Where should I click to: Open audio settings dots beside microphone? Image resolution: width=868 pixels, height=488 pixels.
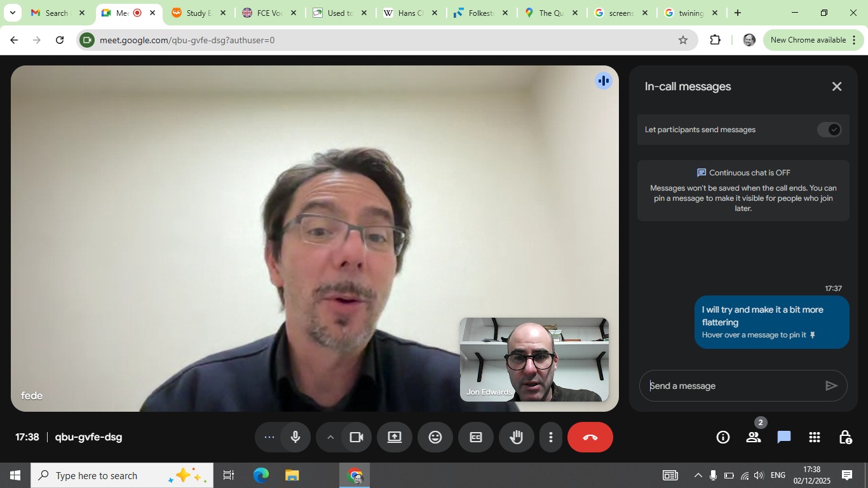[269, 437]
